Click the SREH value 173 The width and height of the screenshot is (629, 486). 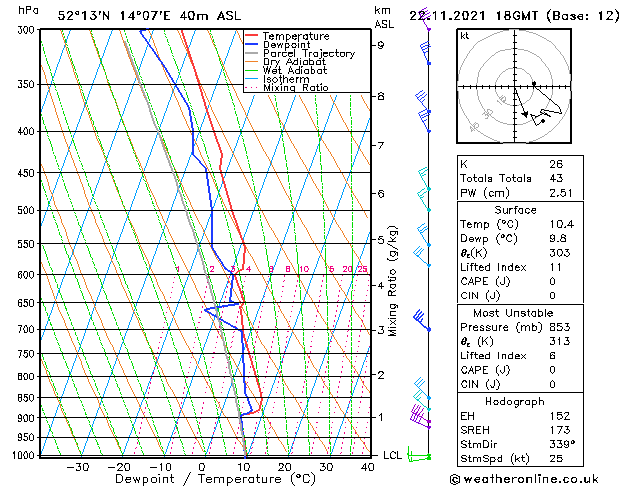click(560, 430)
